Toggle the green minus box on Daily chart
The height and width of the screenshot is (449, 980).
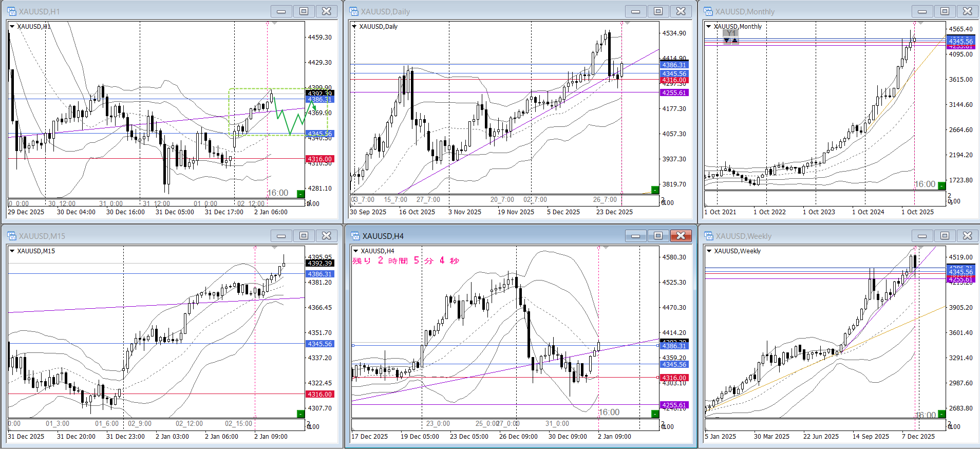coord(655,190)
